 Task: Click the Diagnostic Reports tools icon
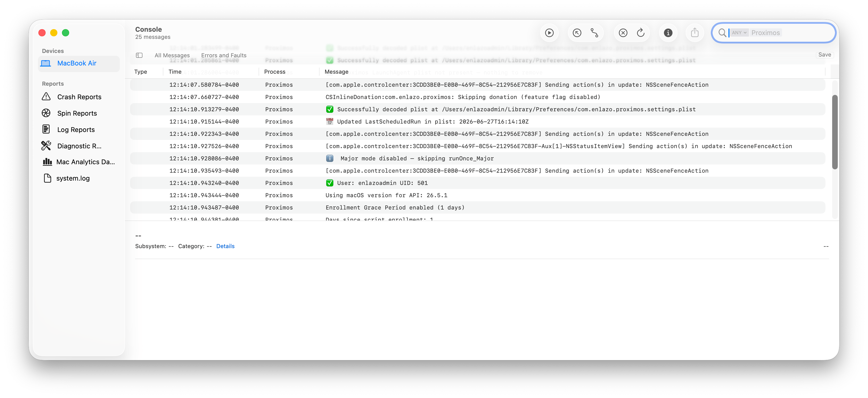click(x=46, y=146)
